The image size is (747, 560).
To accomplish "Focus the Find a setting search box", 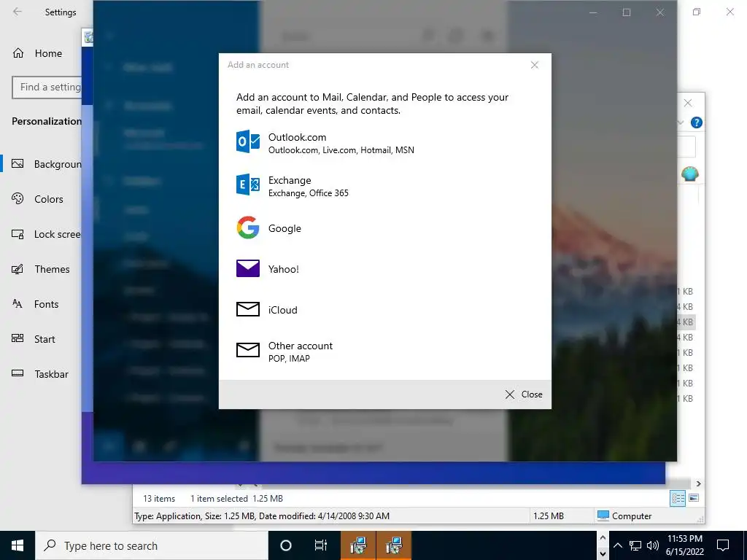I will 47,87.
